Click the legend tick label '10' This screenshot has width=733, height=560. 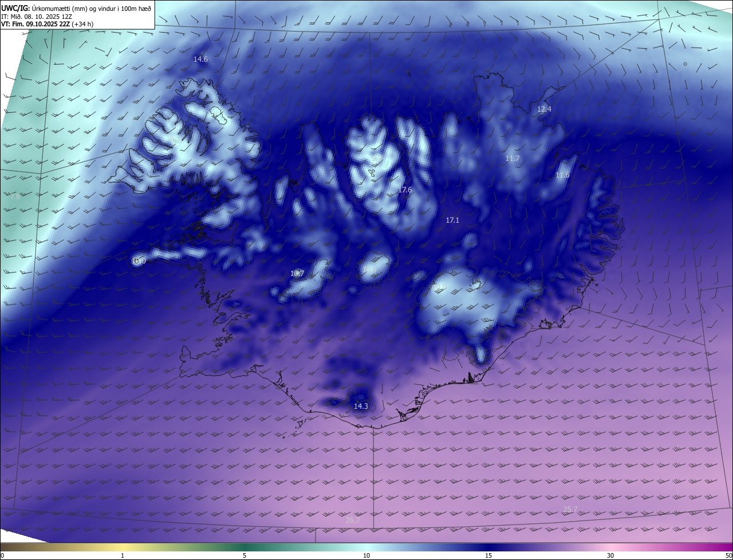pos(366,555)
